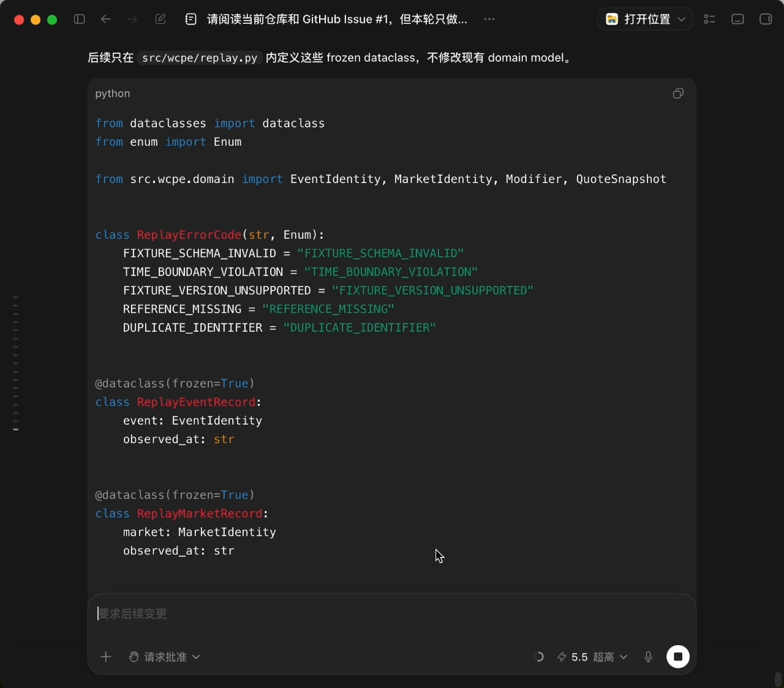Click the plus attach button
This screenshot has height=688, width=784.
point(106,657)
